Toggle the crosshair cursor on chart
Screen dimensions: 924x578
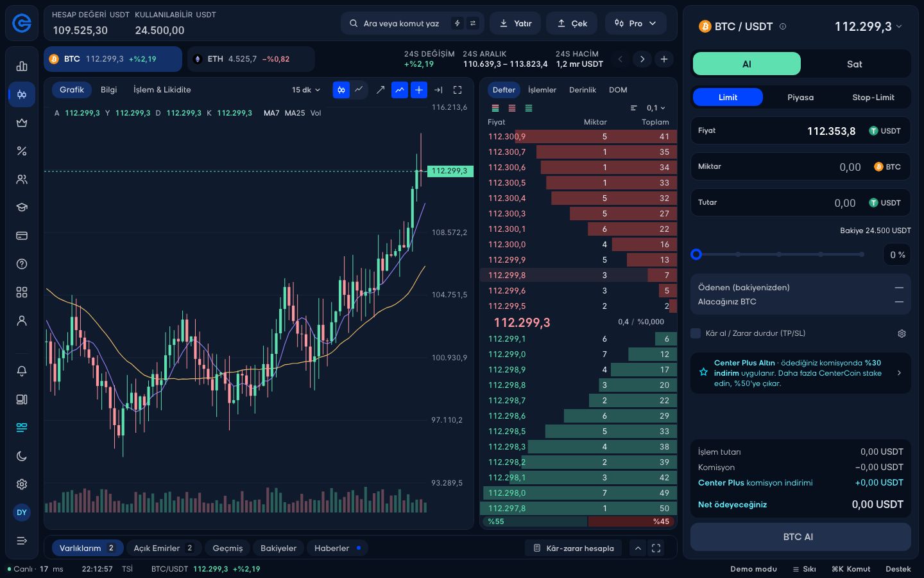419,90
